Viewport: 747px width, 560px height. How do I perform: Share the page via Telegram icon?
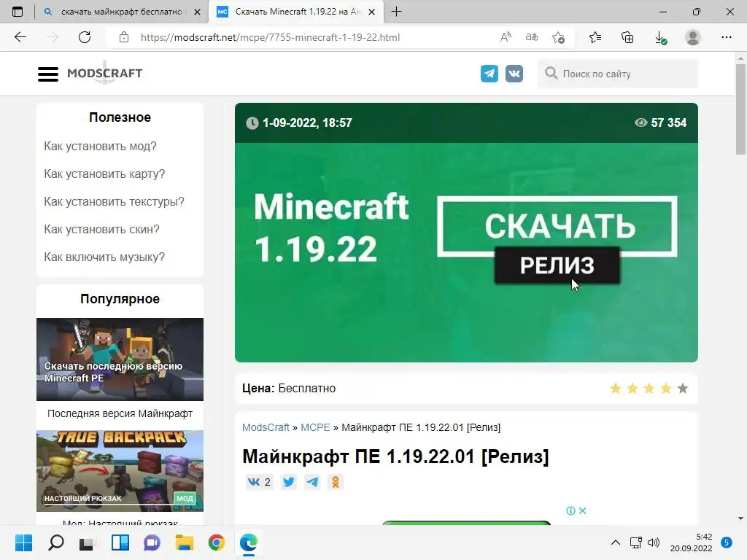coord(312,482)
